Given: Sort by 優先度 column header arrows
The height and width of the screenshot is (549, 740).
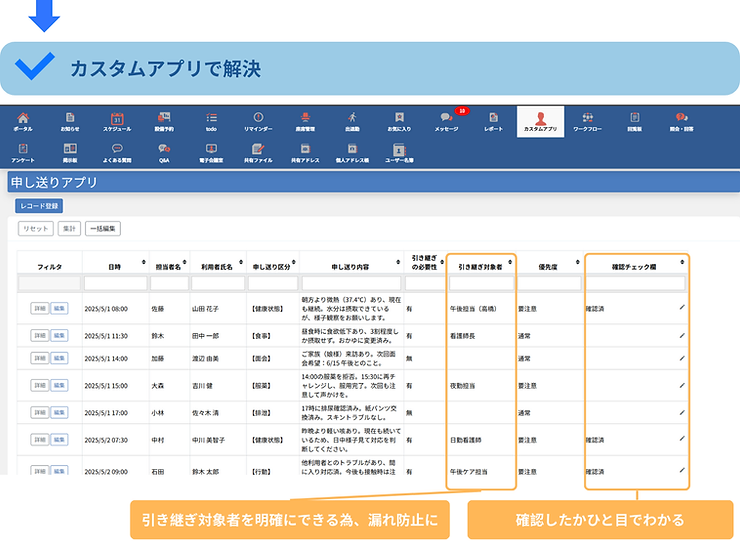Looking at the screenshot, I should [569, 267].
